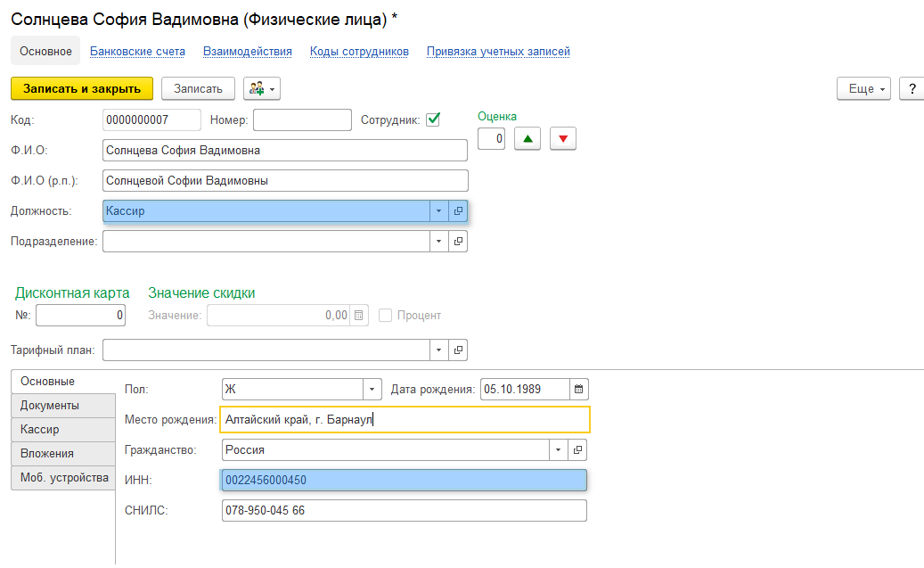Toggle the Сотрудник checkbox
Viewport: 924px width, 568px height.
point(433,119)
